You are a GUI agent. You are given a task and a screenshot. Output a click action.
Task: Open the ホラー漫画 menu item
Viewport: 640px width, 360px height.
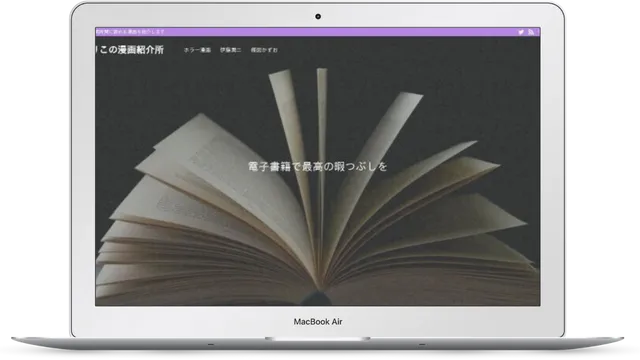point(197,50)
